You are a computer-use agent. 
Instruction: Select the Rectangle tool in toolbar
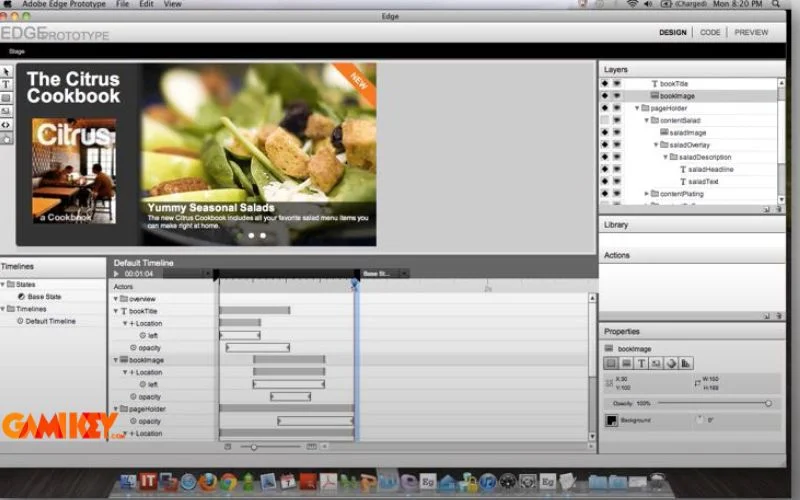[x=6, y=98]
